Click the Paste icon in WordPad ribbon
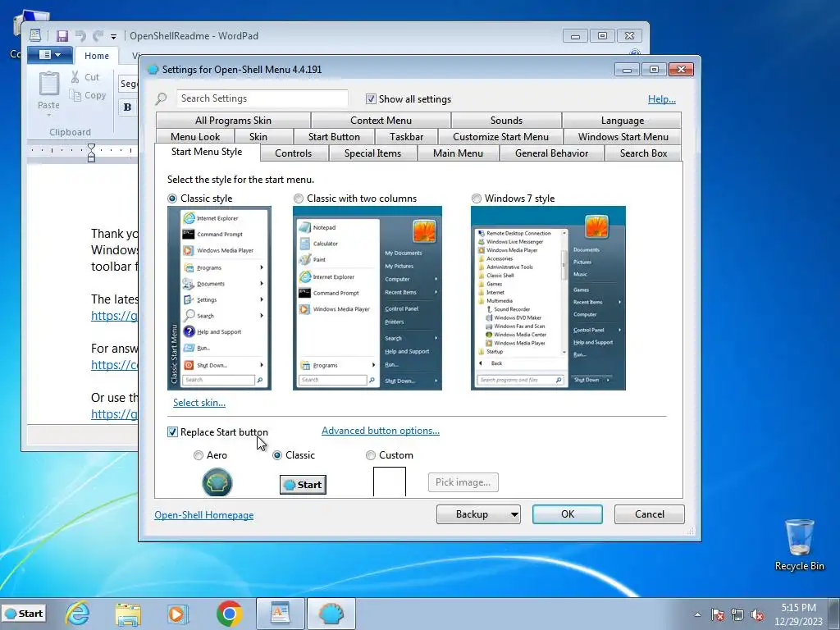This screenshot has width=840, height=630. click(48, 84)
